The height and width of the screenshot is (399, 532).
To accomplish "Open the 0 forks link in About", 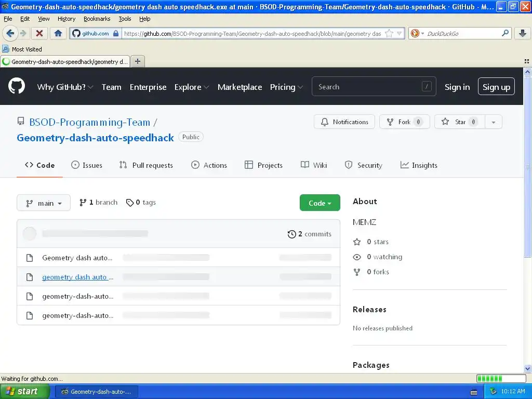I will coord(371,272).
